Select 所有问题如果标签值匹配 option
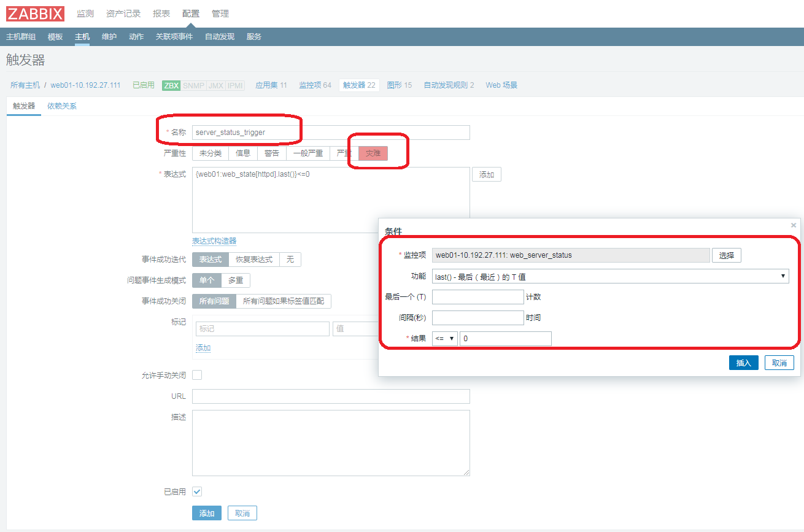 (x=284, y=301)
